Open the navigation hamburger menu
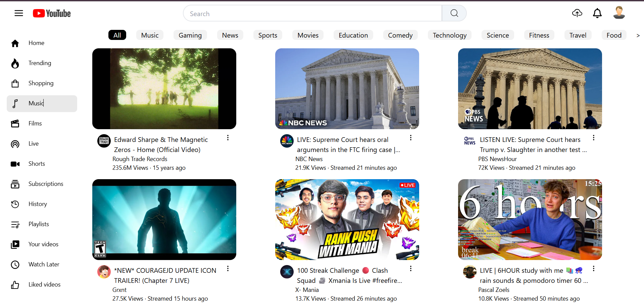Image resolution: width=644 pixels, height=306 pixels. click(x=19, y=13)
